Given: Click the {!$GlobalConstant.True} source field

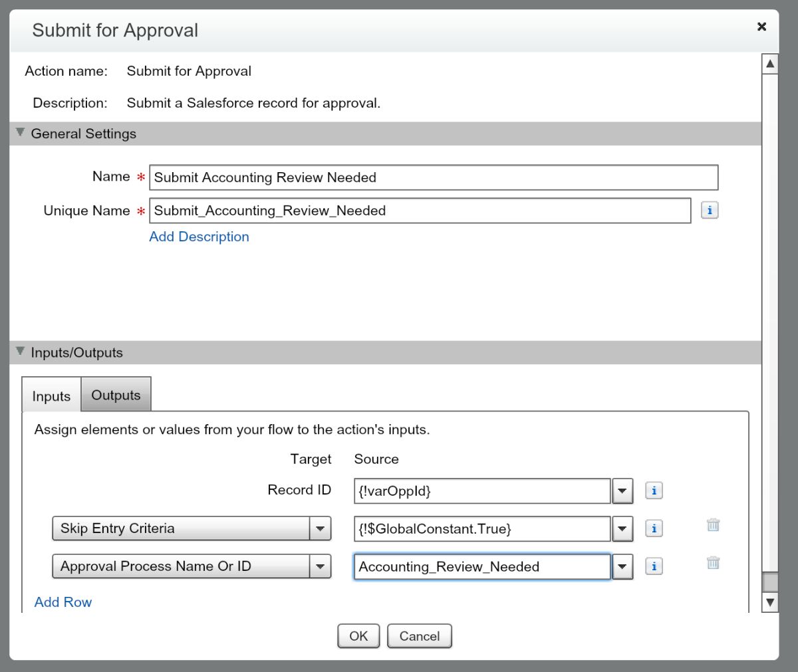Looking at the screenshot, I should tap(482, 529).
